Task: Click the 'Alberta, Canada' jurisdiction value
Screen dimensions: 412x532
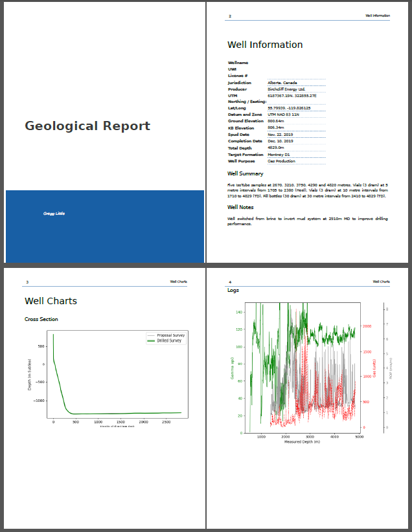Action: 282,82
